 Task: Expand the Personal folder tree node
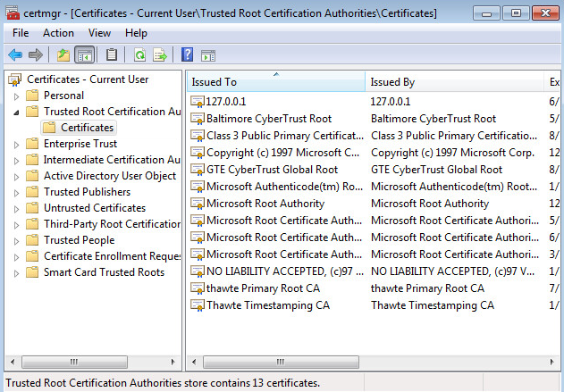(x=17, y=96)
